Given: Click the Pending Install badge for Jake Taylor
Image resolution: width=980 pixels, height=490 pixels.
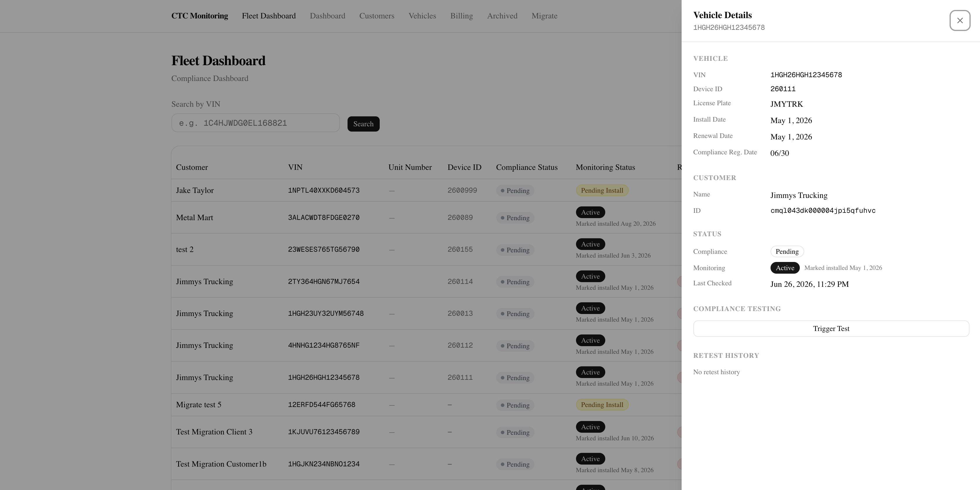Looking at the screenshot, I should pos(602,190).
